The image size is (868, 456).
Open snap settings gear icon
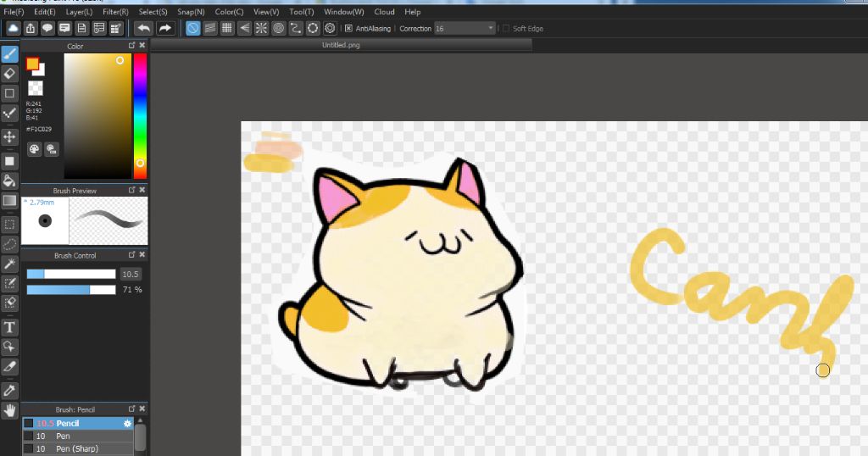click(330, 28)
